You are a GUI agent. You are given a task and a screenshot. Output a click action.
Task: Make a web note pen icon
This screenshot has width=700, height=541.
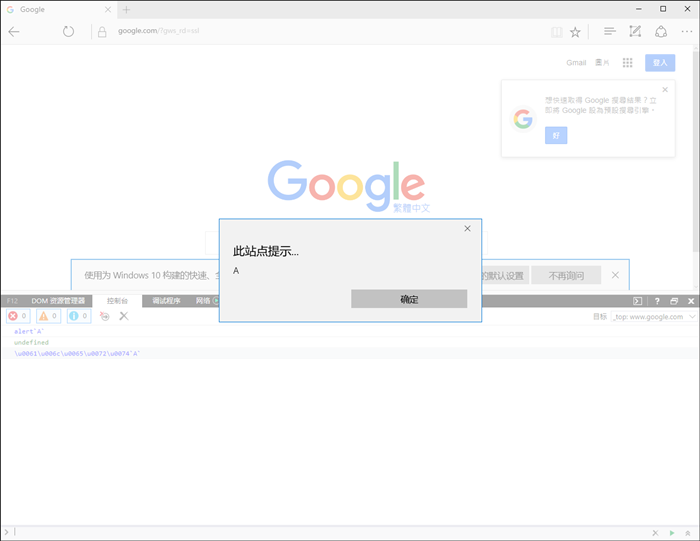click(635, 31)
